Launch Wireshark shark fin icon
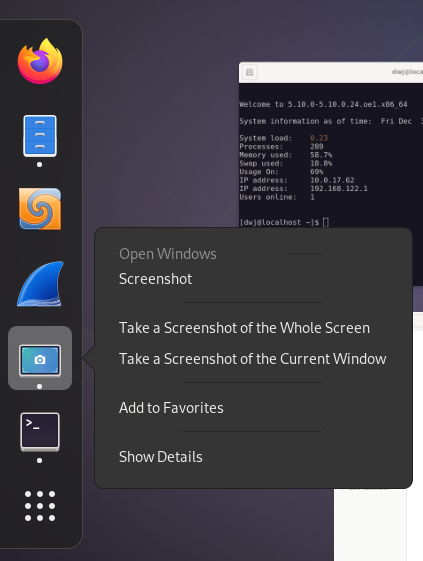 pyautogui.click(x=40, y=284)
